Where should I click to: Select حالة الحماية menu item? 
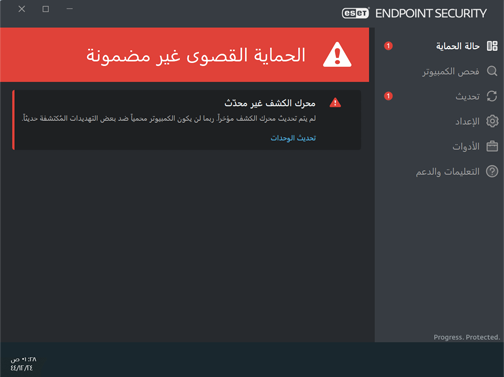coord(458,46)
